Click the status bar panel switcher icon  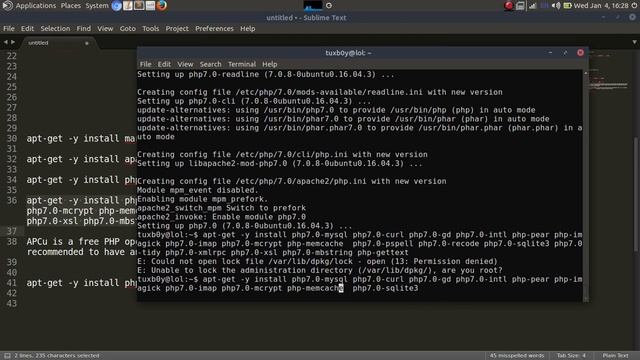7,356
